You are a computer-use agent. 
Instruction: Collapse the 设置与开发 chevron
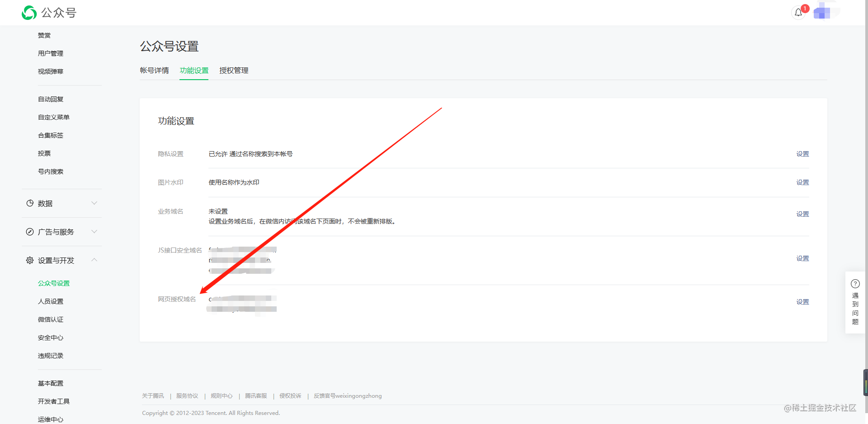(x=94, y=260)
